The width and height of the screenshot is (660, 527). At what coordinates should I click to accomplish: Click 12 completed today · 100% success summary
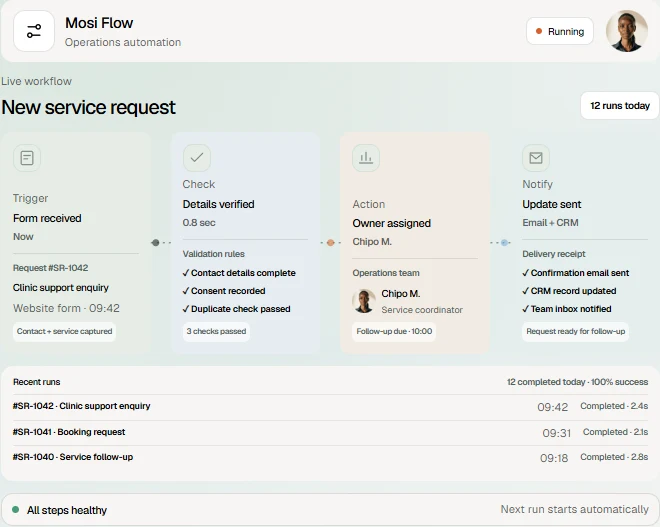(x=577, y=382)
